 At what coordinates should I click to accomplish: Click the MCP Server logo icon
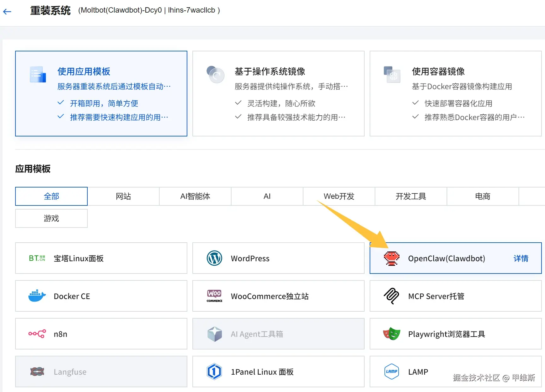point(391,296)
